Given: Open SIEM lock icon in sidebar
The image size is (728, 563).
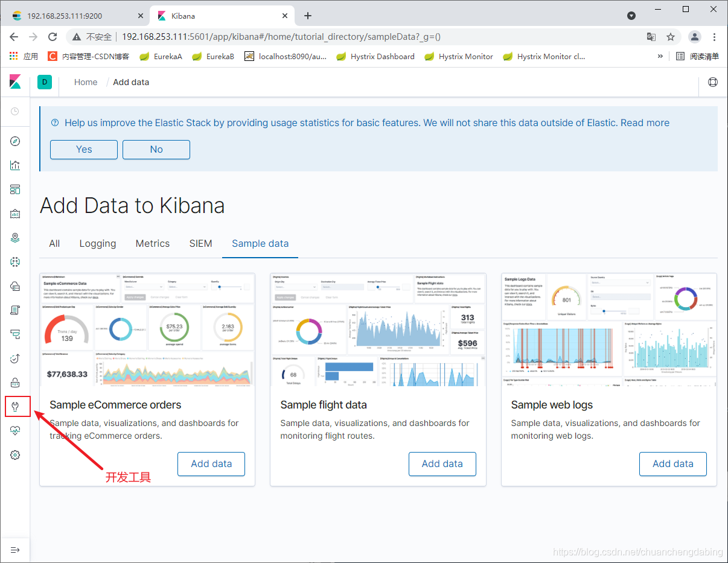Looking at the screenshot, I should point(15,383).
